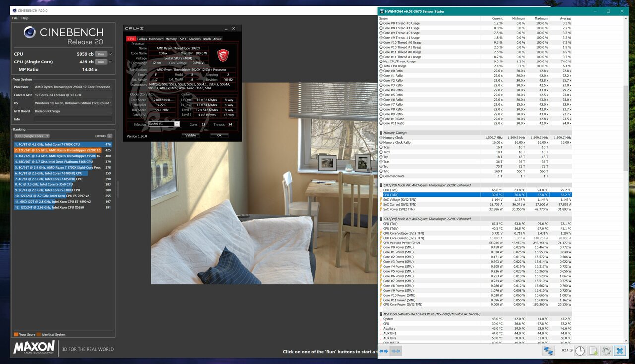Click the MSI dragon shield logo in CPU-Z

pos(223,55)
